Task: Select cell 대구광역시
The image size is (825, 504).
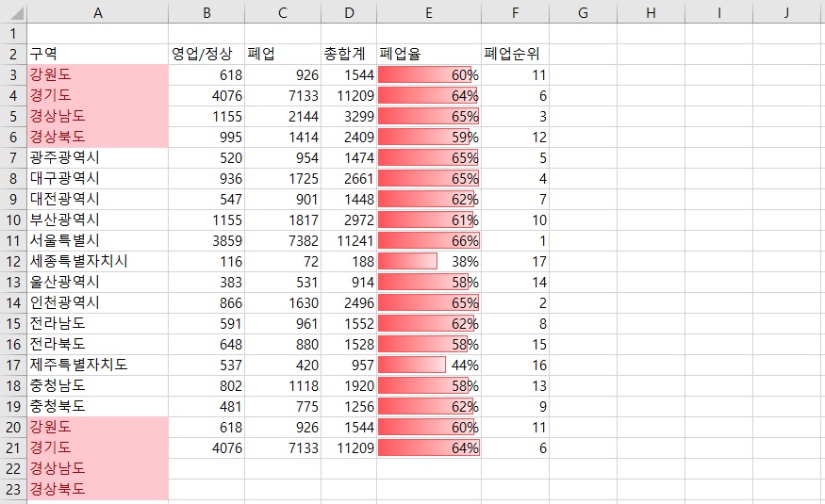Action: [x=97, y=178]
